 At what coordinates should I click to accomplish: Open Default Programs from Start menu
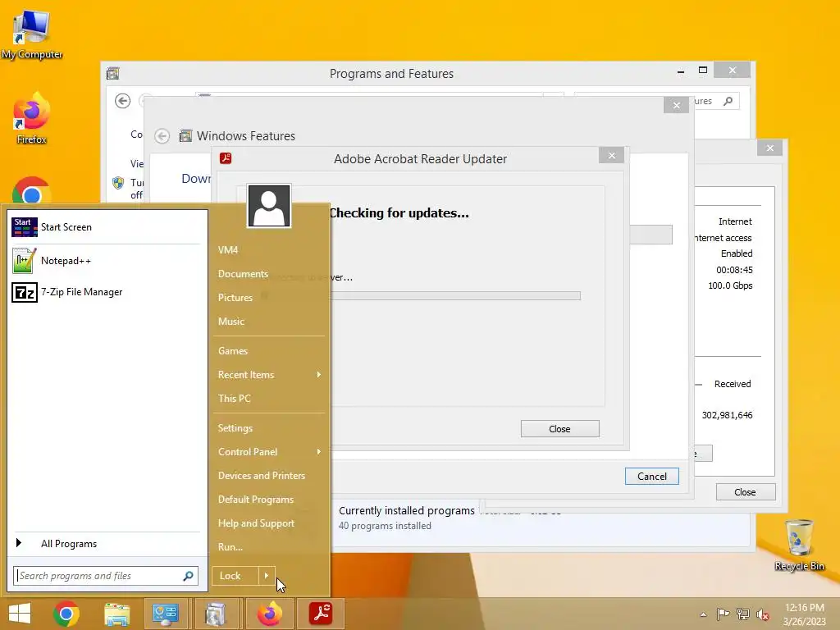click(x=256, y=500)
